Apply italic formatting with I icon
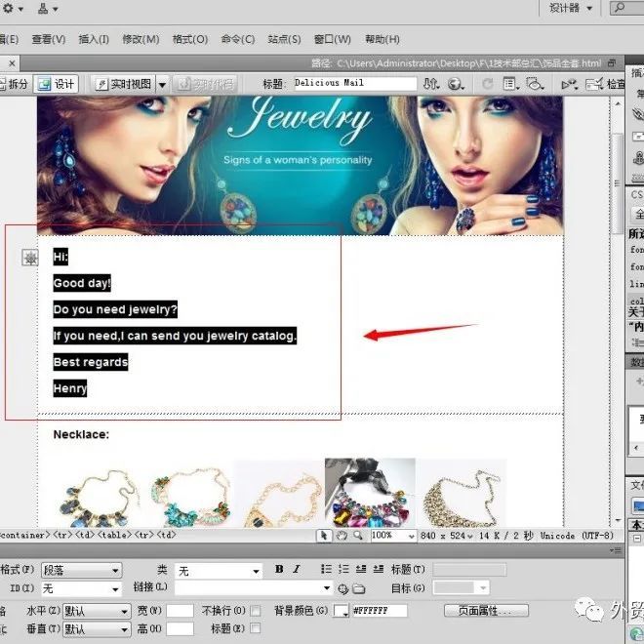The image size is (644, 644). pos(297,569)
